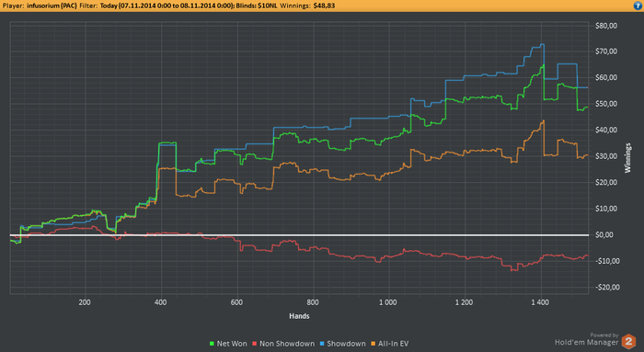Toggle the Net Won green legend swatch
Screen dimensions: 644x352
tap(212, 344)
